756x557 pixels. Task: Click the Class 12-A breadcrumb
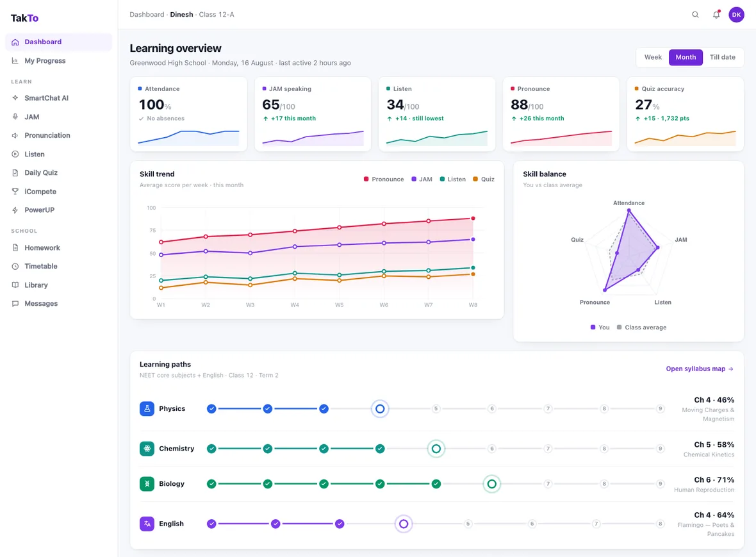pos(217,15)
